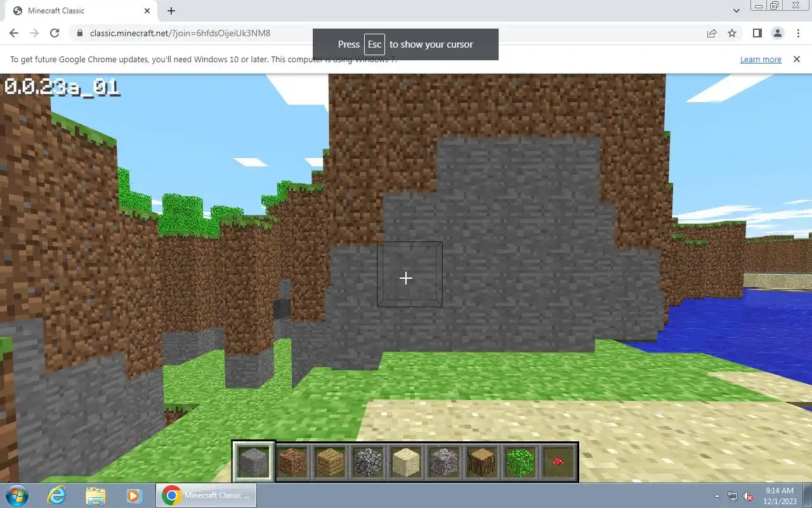Screen dimensions: 812x508
Task: Select the red mushroom in hotbar
Action: (558, 462)
